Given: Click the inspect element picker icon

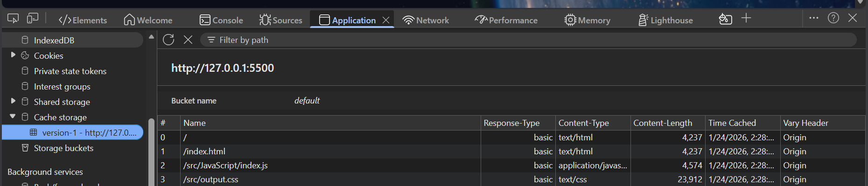Looking at the screenshot, I should pos(13,19).
